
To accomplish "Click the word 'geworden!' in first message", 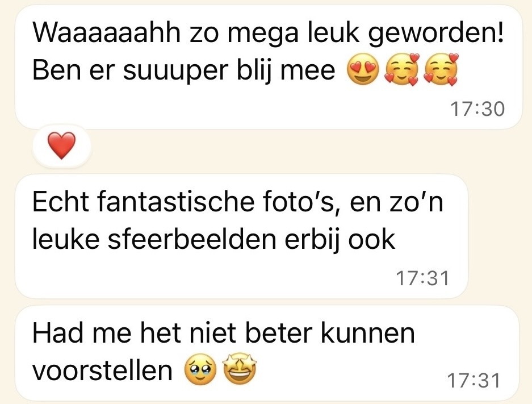I will pyautogui.click(x=435, y=34).
